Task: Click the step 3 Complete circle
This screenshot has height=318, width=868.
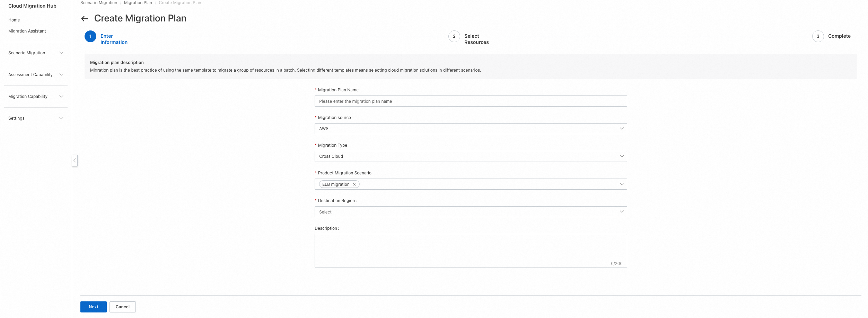Action: click(x=818, y=36)
